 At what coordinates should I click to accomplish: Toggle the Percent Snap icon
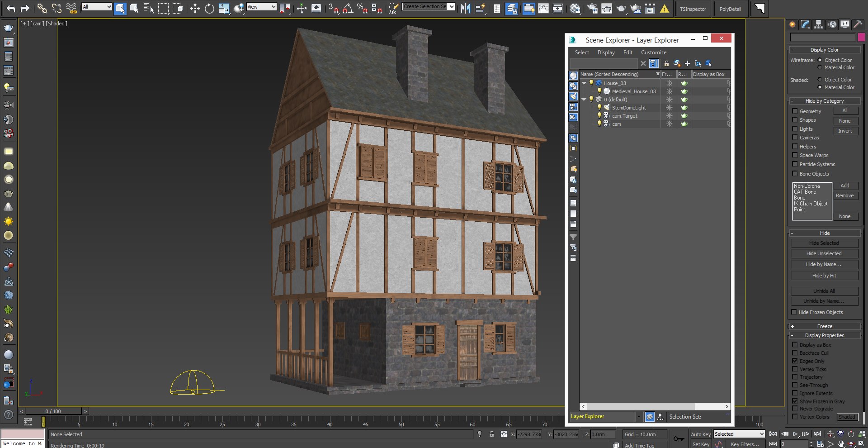coord(362,8)
